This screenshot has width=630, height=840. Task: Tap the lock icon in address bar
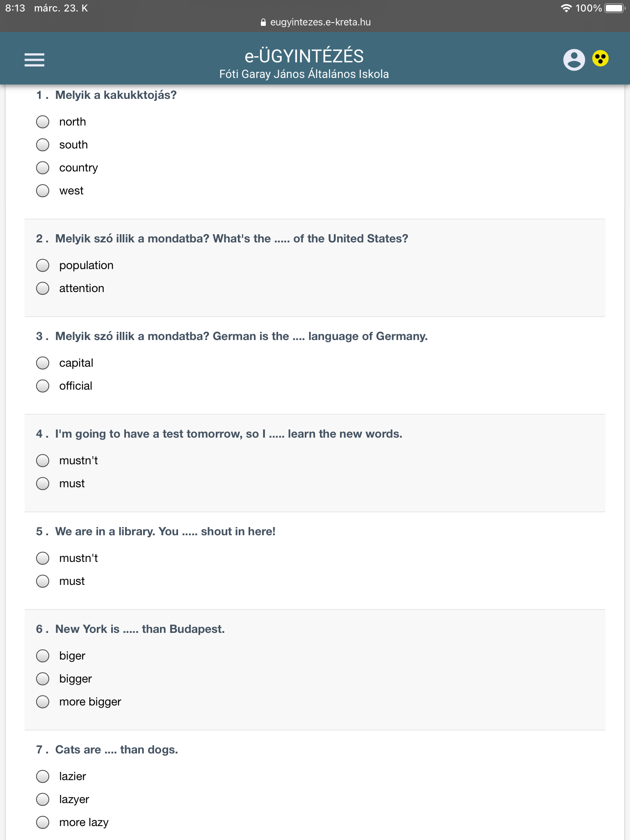click(x=263, y=23)
